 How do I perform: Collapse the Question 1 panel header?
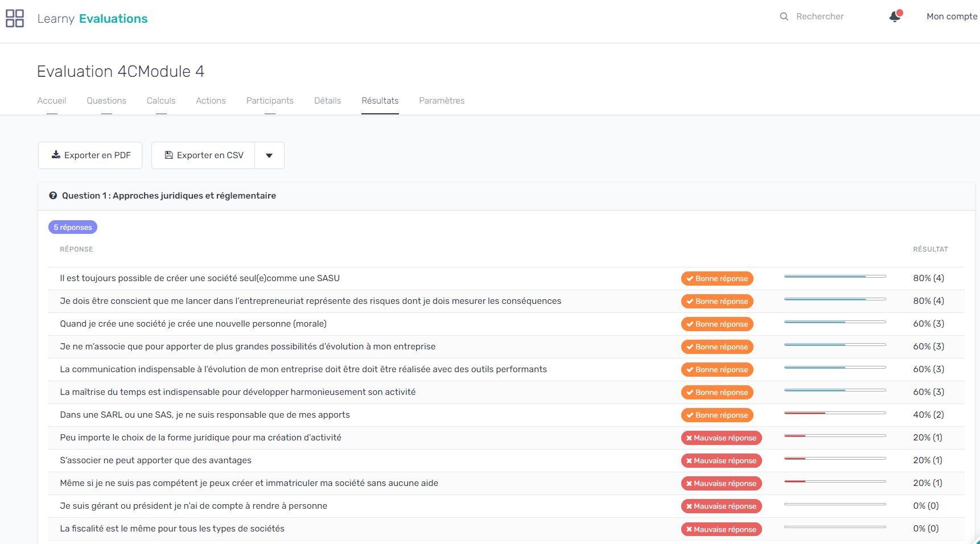click(505, 196)
